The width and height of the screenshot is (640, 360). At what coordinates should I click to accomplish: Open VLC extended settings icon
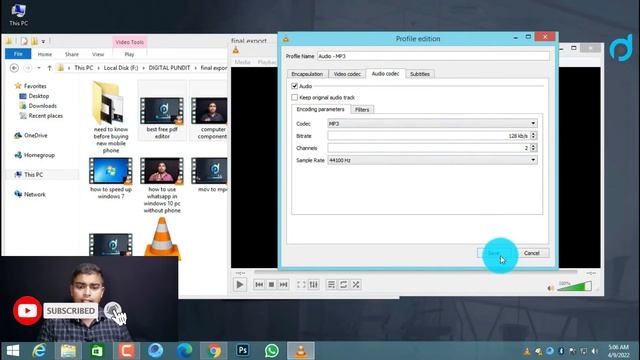tap(313, 284)
